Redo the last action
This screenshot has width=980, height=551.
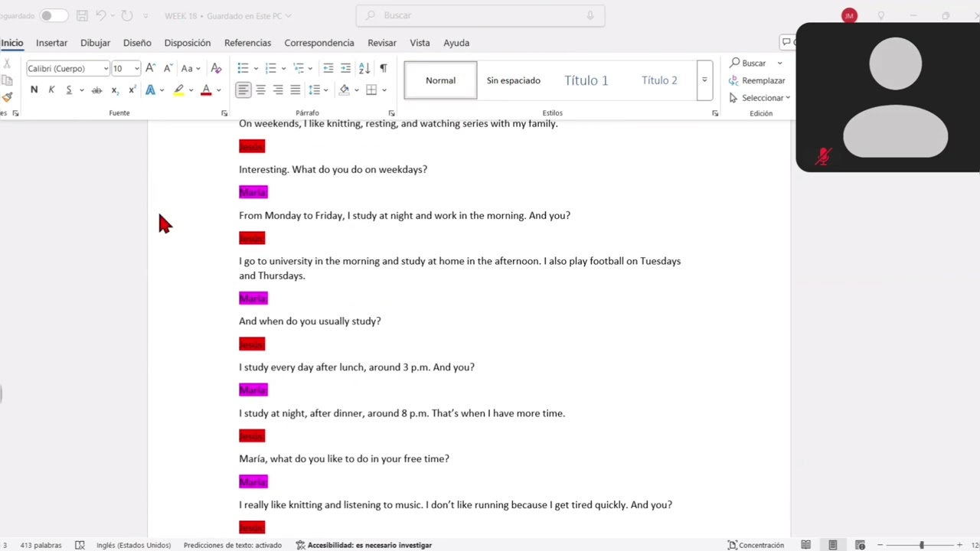click(127, 15)
